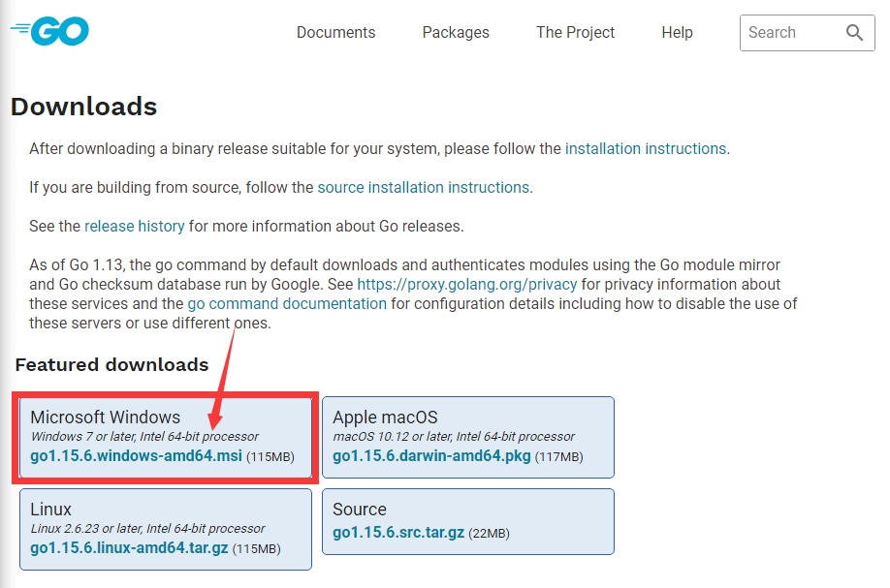Go to The Project page
Screen dimensions: 890x588
click(x=575, y=33)
